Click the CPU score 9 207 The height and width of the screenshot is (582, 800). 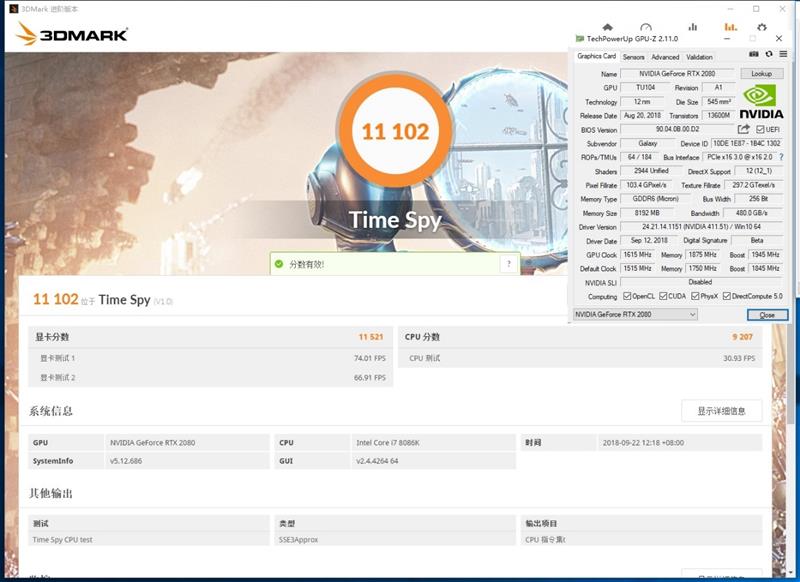point(742,337)
